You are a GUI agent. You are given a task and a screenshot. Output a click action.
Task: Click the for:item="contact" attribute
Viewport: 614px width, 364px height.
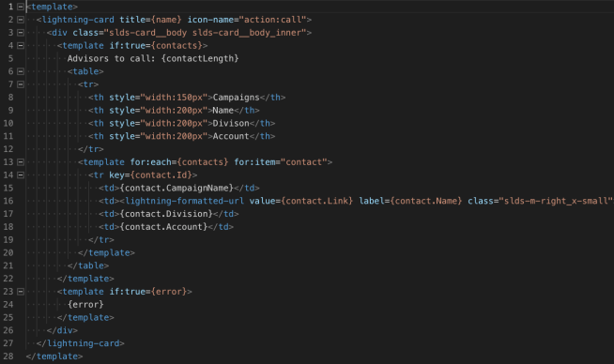click(x=281, y=162)
